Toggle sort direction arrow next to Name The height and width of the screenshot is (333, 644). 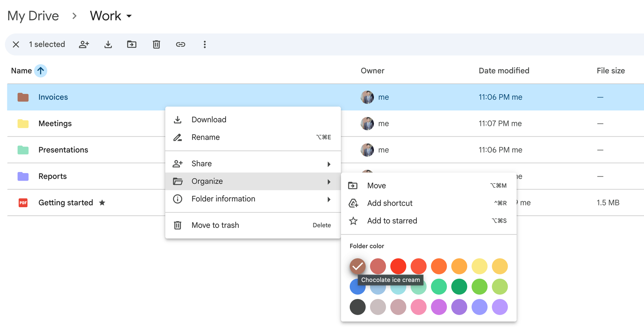tap(41, 71)
